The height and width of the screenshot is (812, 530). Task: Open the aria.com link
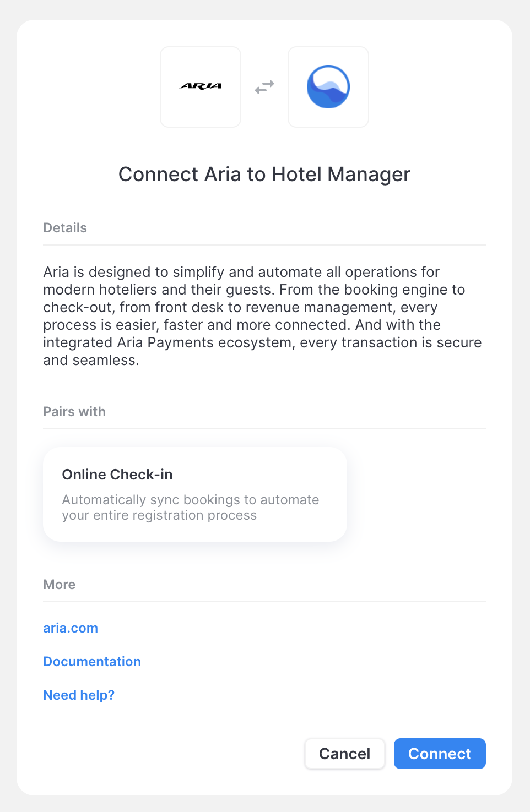click(71, 628)
